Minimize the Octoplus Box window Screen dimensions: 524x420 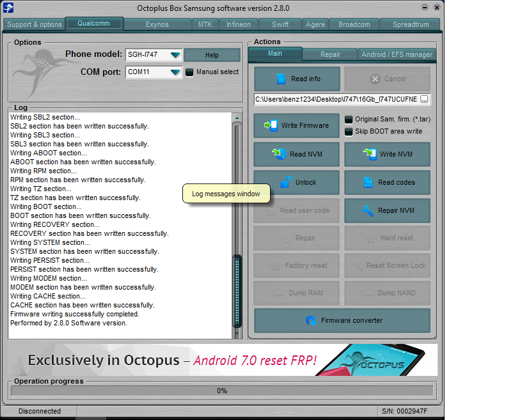(424, 7)
